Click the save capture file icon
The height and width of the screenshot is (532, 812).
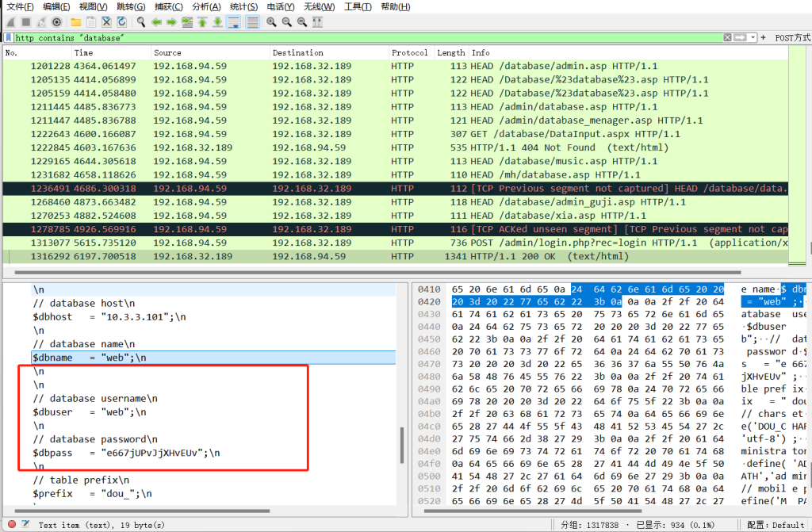coord(91,22)
